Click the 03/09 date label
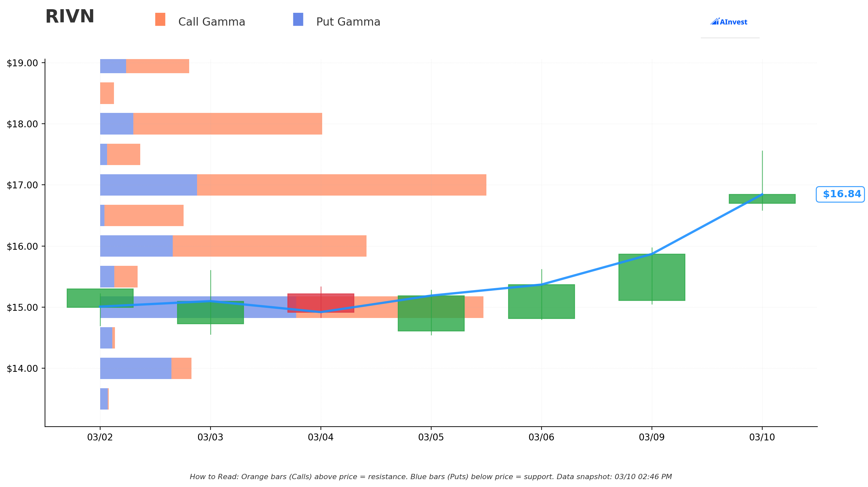The height and width of the screenshot is (487, 868). pos(652,437)
